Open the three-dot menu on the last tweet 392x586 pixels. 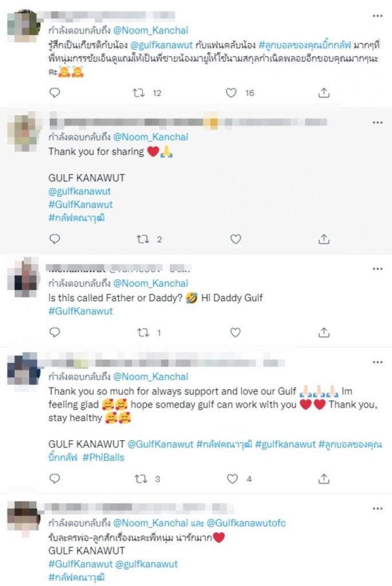[x=378, y=509]
